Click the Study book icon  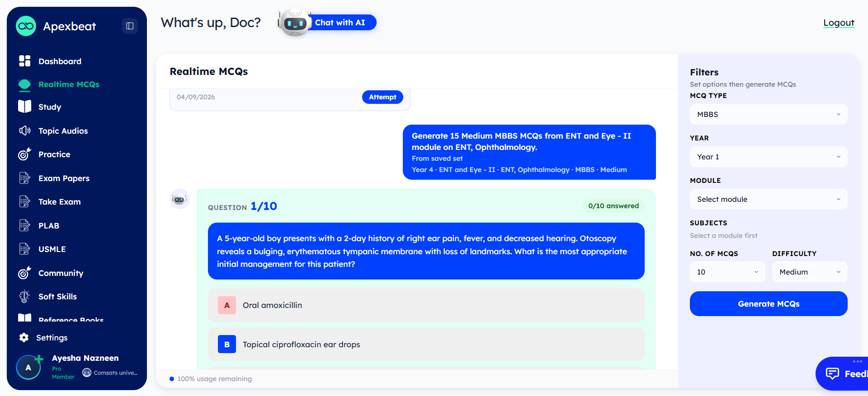pos(25,107)
